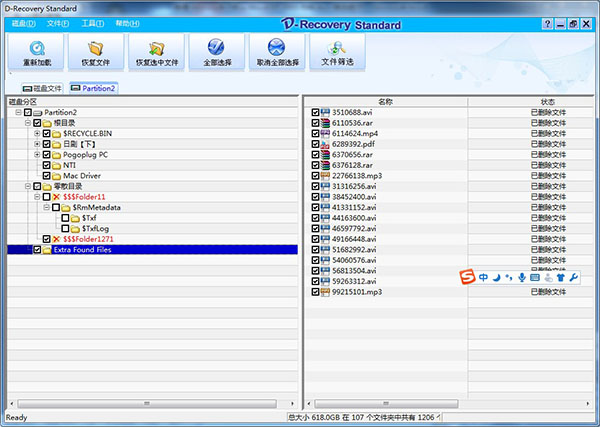Click the deselect all (取消全部选择) icon
This screenshot has height=427, width=600.
277,52
